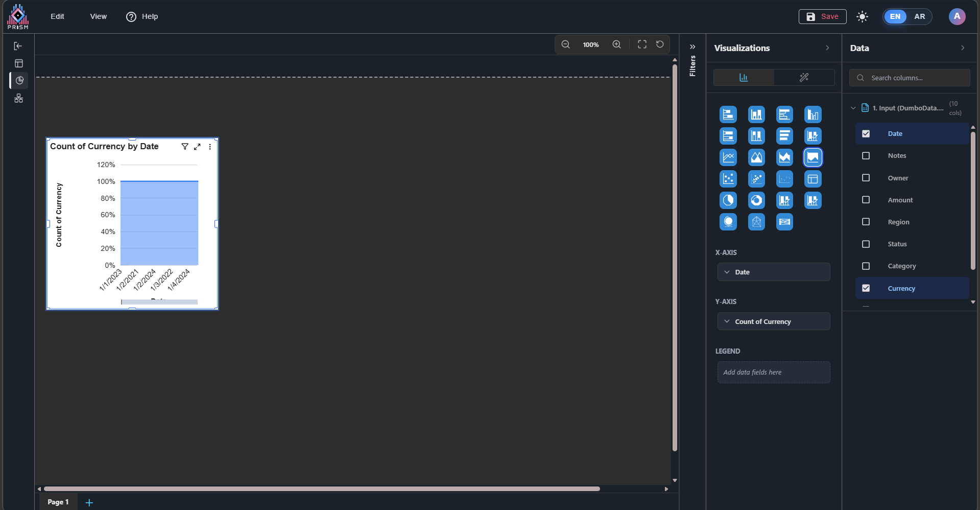Open the filter icon on the chart

pyautogui.click(x=185, y=147)
